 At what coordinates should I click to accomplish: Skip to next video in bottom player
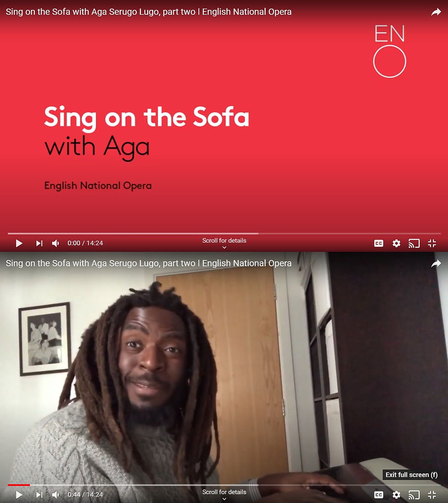[x=39, y=495]
